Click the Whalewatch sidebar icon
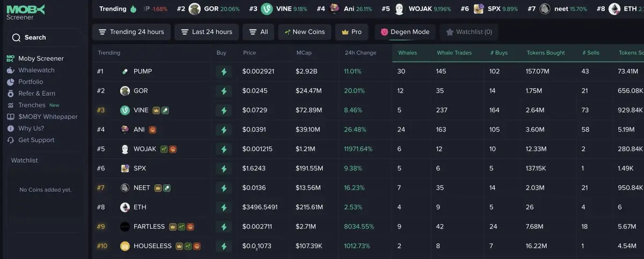Screen dimensions: 644x259 [x=10, y=70]
